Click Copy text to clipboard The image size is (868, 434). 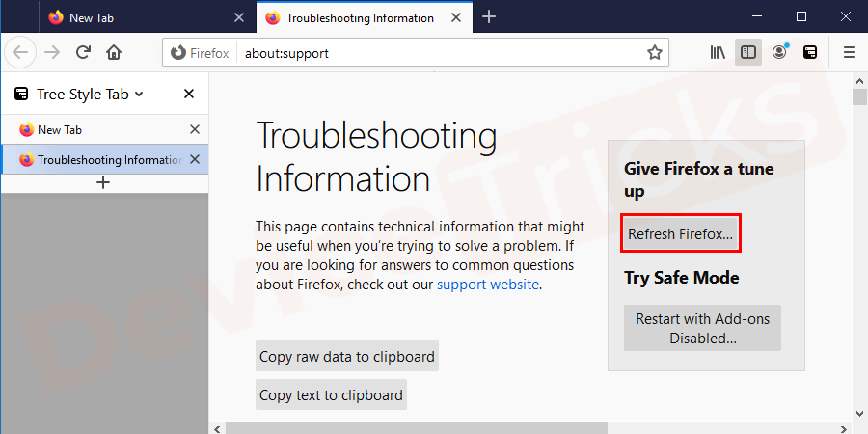pyautogui.click(x=331, y=394)
